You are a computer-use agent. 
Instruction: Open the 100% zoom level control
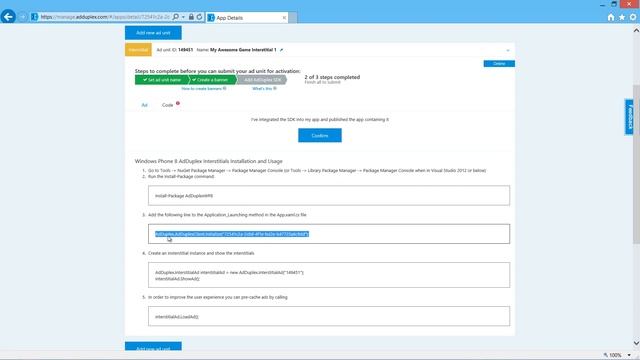pos(617,355)
